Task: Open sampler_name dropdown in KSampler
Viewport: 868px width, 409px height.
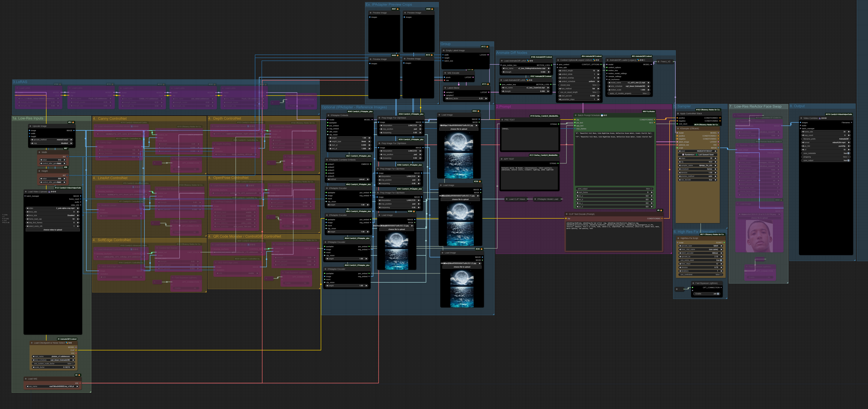Action: [x=699, y=165]
